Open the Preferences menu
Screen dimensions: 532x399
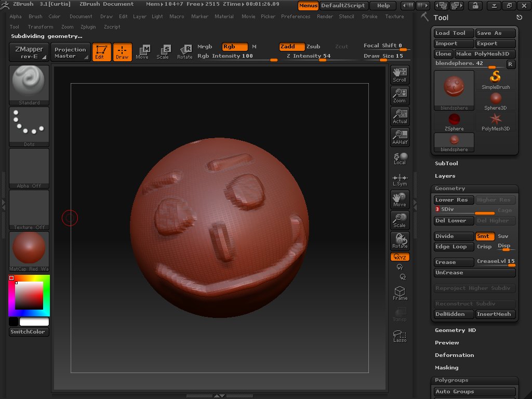tap(296, 17)
